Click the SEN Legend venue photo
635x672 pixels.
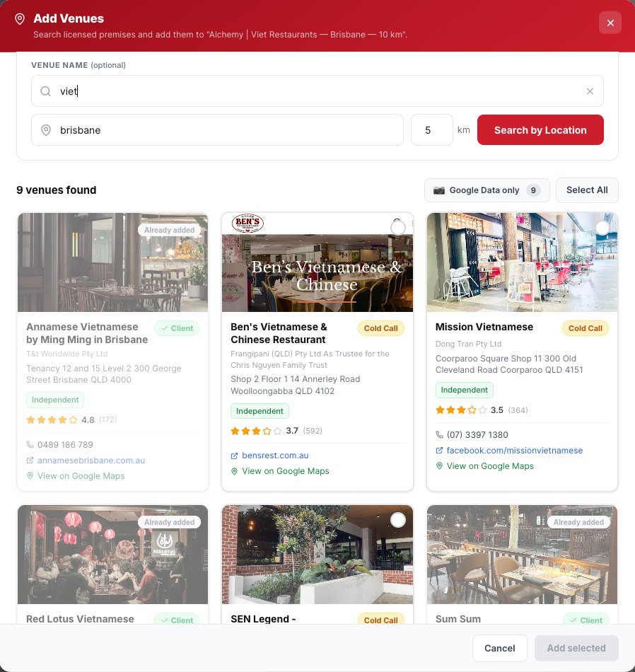click(x=317, y=555)
